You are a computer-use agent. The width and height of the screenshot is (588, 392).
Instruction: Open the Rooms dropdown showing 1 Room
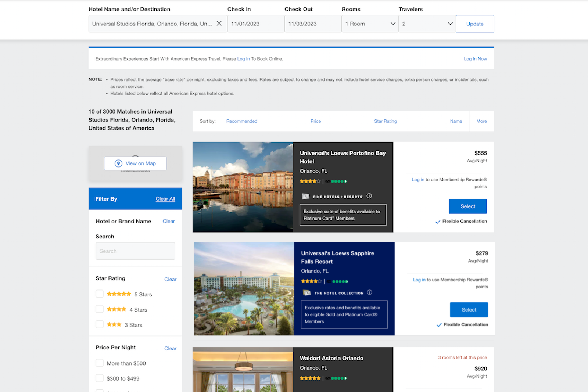click(370, 24)
